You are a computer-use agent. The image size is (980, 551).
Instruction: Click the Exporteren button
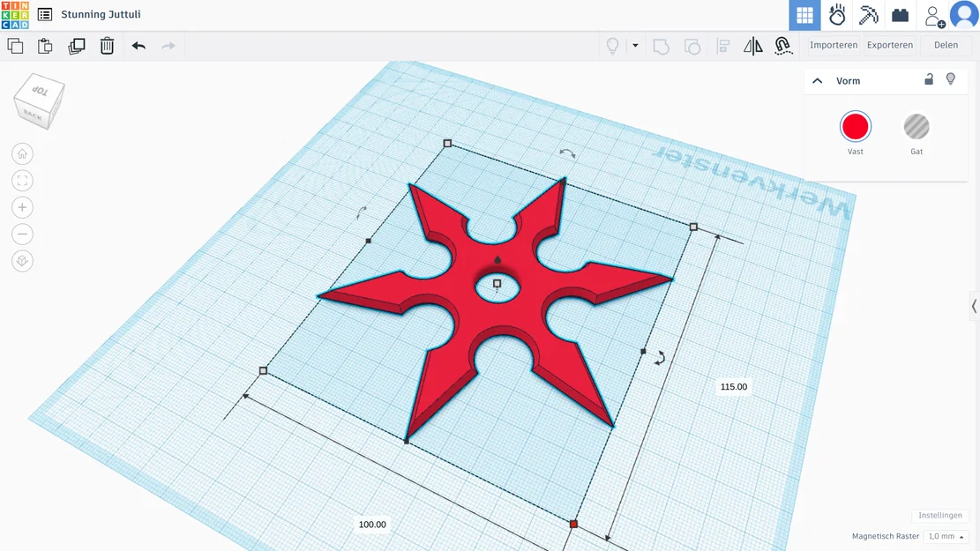click(889, 45)
